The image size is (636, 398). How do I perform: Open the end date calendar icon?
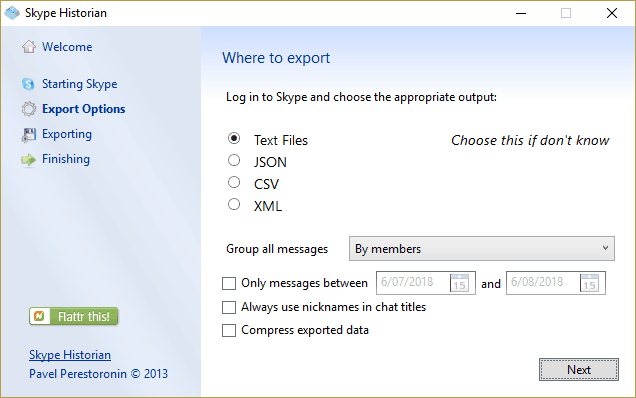(x=589, y=283)
